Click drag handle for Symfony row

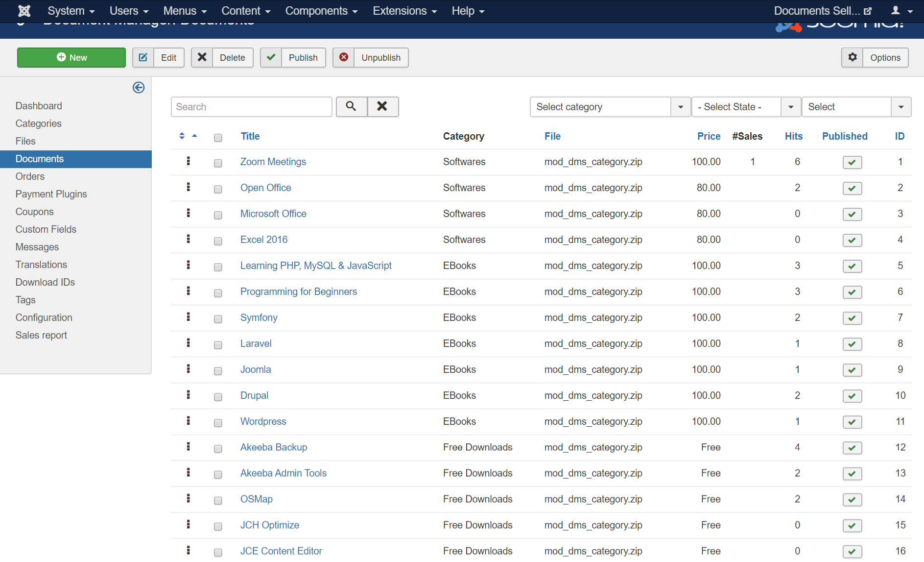pos(188,317)
